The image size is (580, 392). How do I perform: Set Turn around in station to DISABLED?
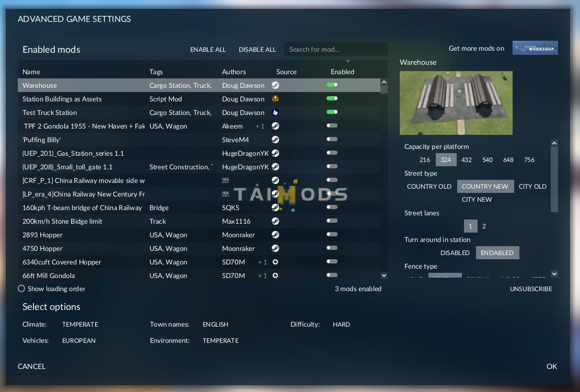coord(455,253)
